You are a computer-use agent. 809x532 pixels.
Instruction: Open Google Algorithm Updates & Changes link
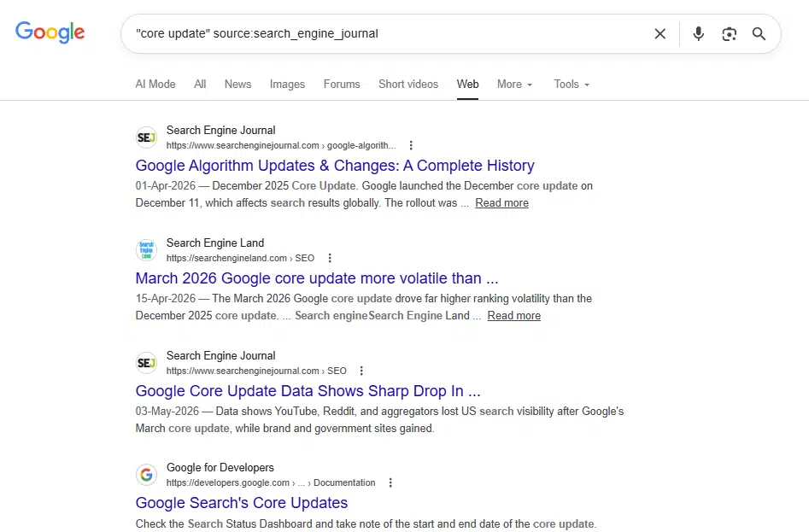[335, 166]
